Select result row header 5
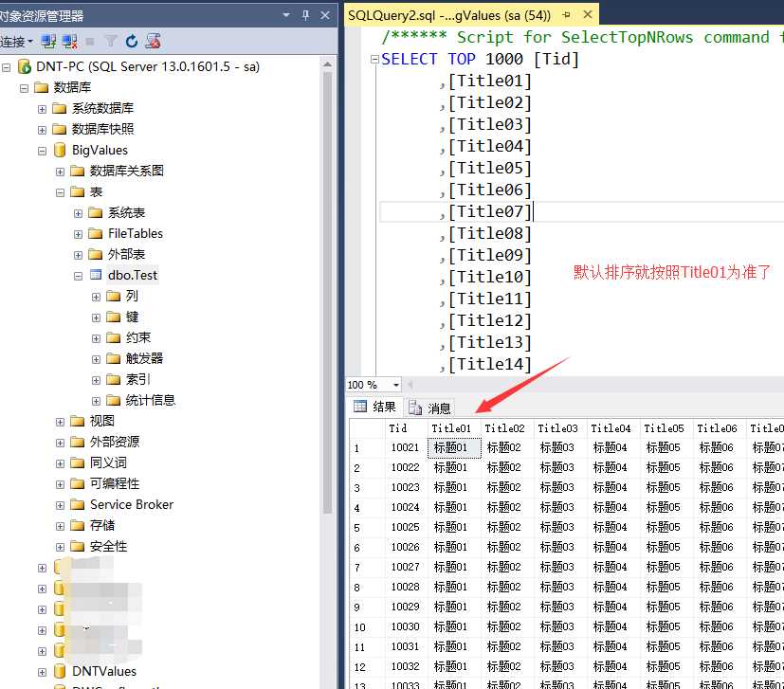Screen dimensions: 784x689 (367, 528)
